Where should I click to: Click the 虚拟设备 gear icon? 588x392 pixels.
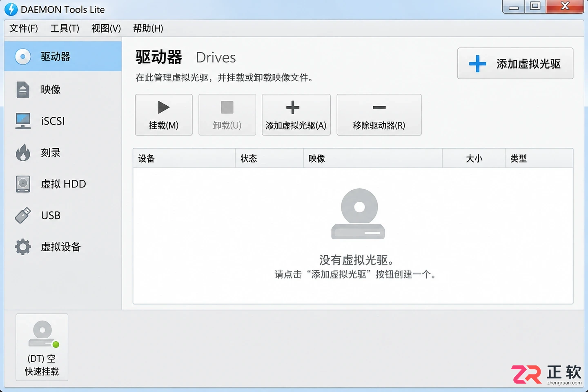tap(23, 247)
